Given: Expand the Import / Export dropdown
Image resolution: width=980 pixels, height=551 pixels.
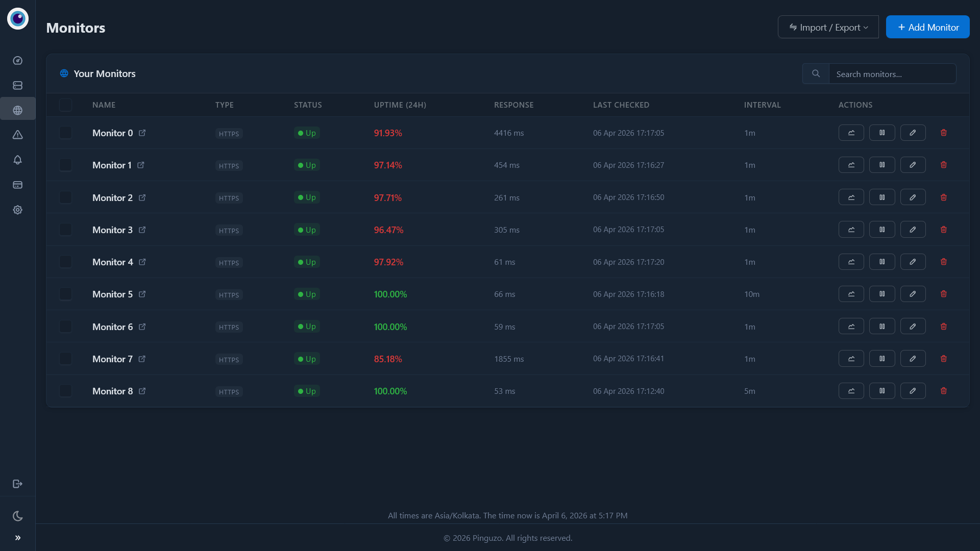Looking at the screenshot, I should tap(828, 27).
